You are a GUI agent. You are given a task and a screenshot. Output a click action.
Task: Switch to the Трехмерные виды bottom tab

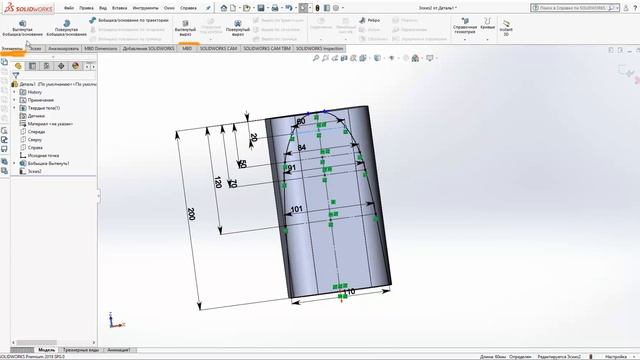tap(80, 350)
